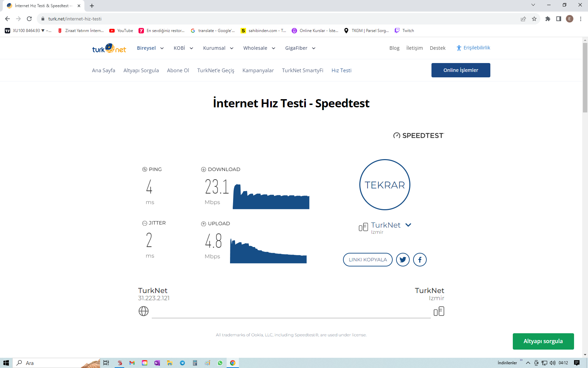Image resolution: width=588 pixels, height=368 pixels.
Task: Open the Twitch bookmark
Action: [x=404, y=31]
